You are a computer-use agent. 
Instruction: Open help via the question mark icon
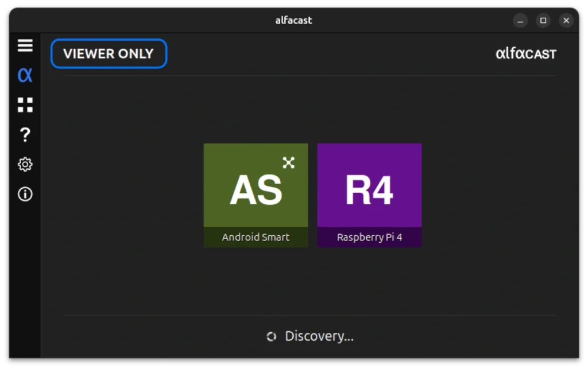25,134
